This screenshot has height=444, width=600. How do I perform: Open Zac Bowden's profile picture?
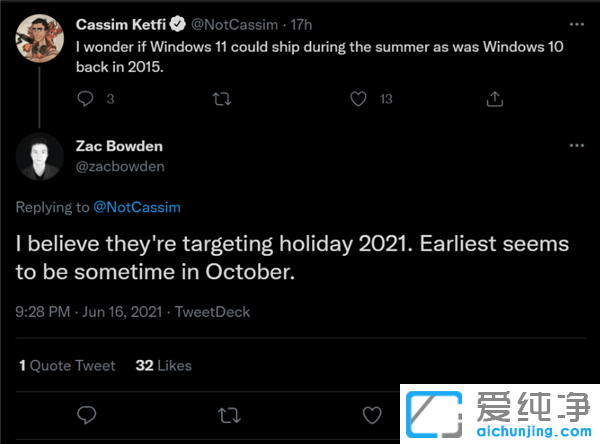(35, 157)
